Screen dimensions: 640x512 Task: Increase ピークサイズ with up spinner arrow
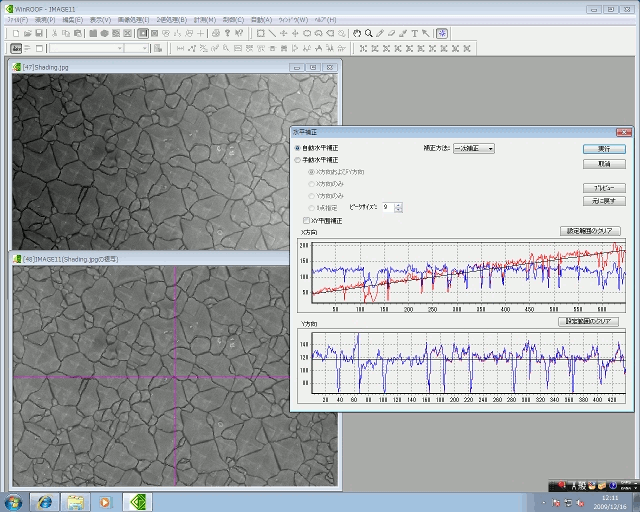pyautogui.click(x=398, y=205)
